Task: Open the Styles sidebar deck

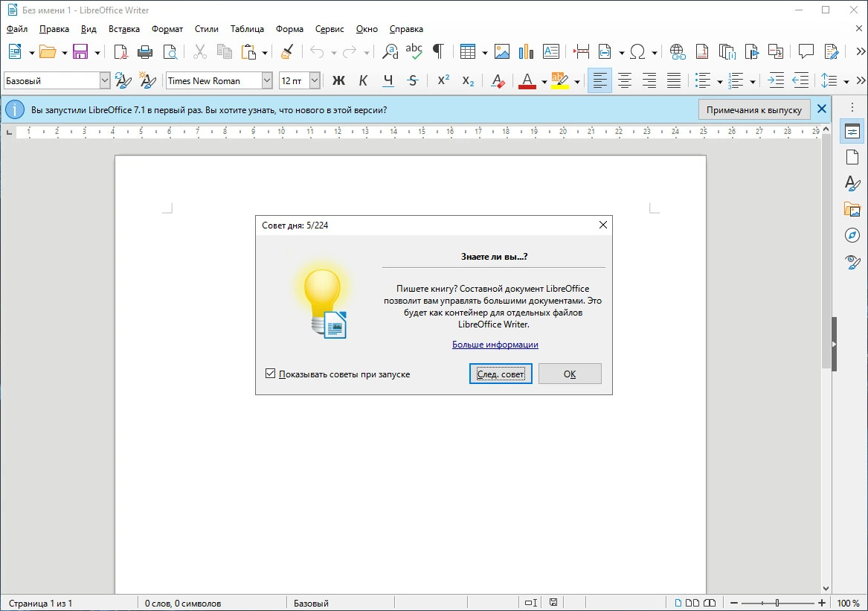Action: [x=852, y=183]
